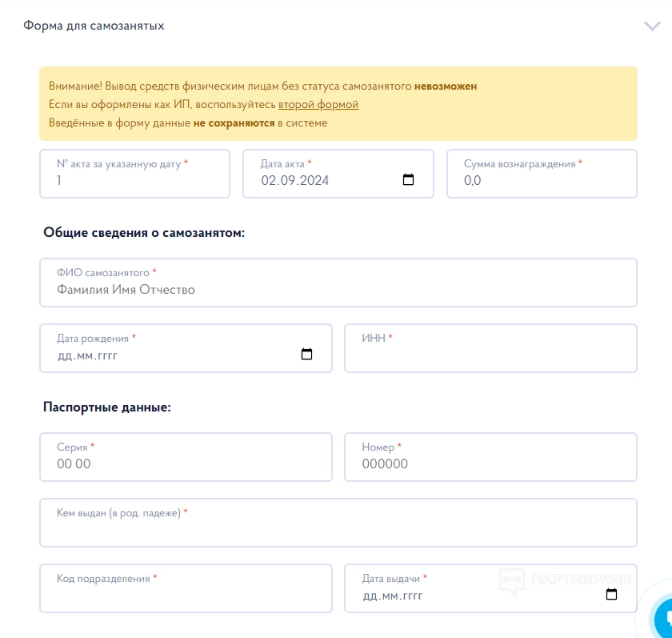Click the Дата рождения date text

click(88, 355)
